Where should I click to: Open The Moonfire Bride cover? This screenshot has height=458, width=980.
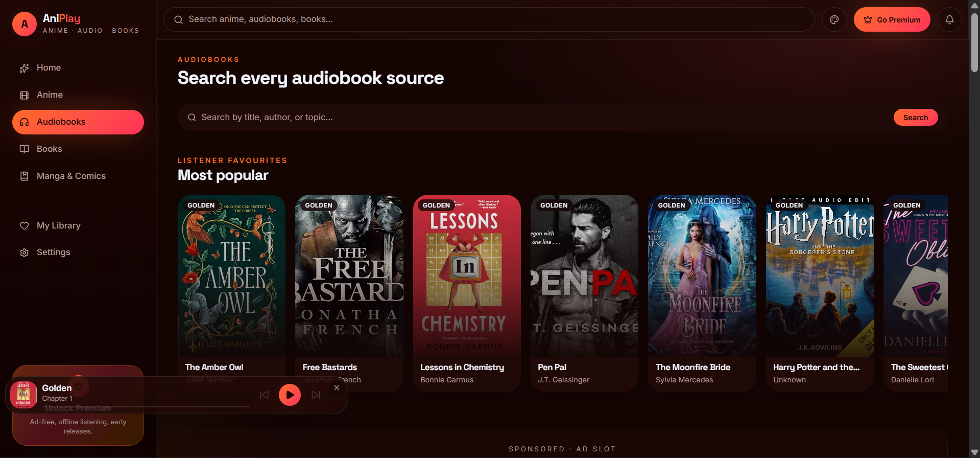pos(702,276)
